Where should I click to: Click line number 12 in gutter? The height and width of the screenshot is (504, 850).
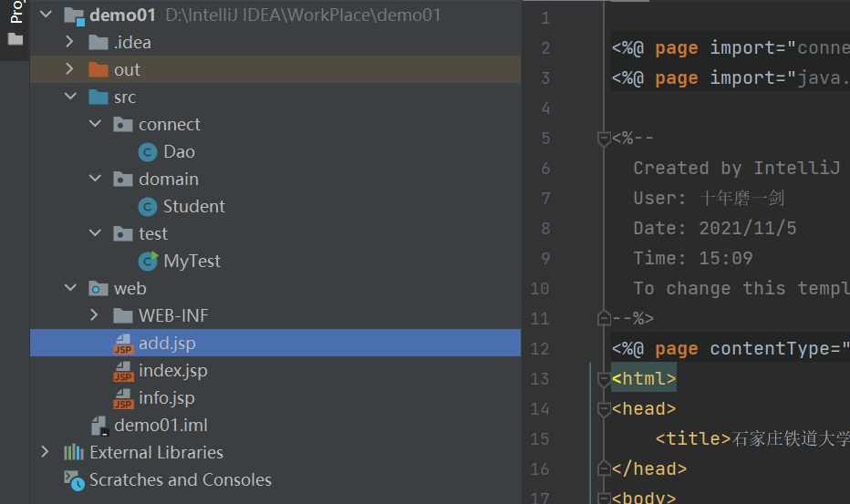[540, 348]
